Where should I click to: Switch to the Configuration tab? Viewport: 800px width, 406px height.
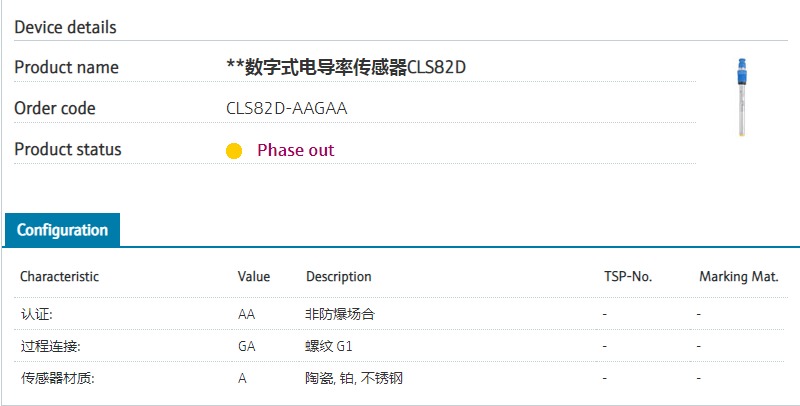62,230
